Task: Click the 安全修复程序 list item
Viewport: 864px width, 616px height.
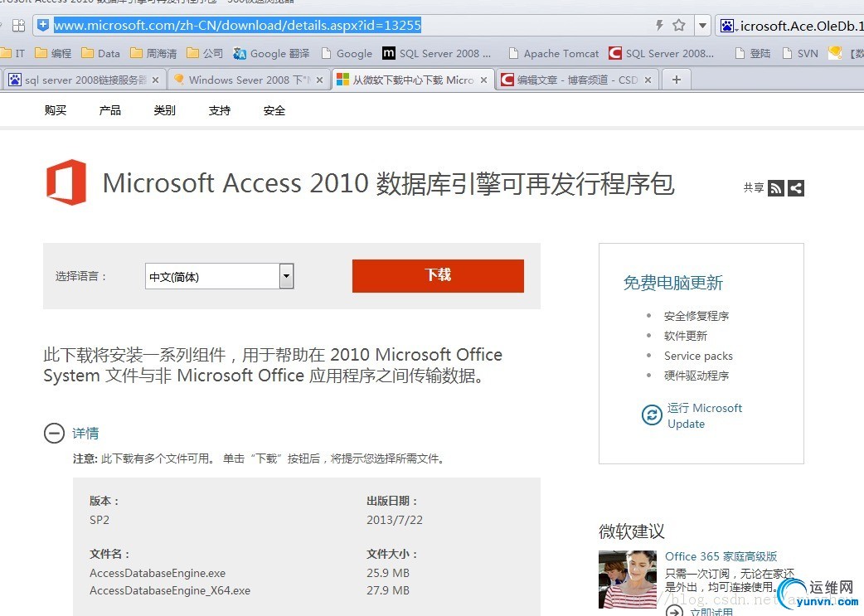Action: click(x=697, y=316)
